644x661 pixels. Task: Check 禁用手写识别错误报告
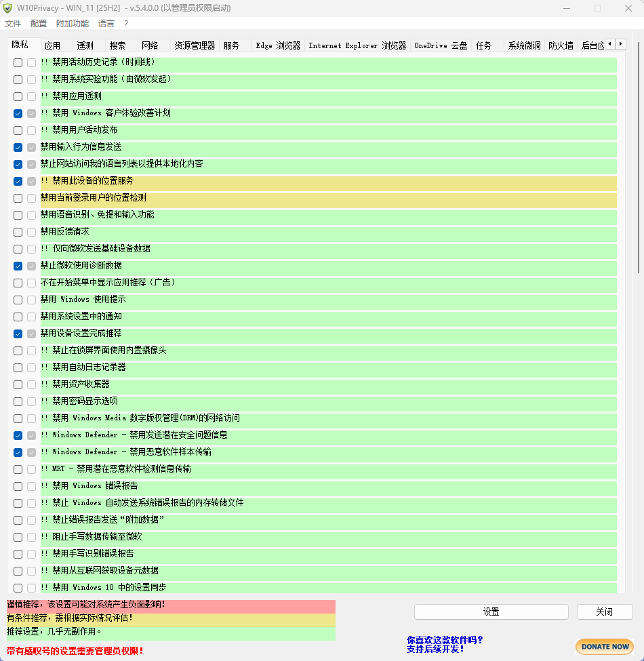(x=18, y=554)
